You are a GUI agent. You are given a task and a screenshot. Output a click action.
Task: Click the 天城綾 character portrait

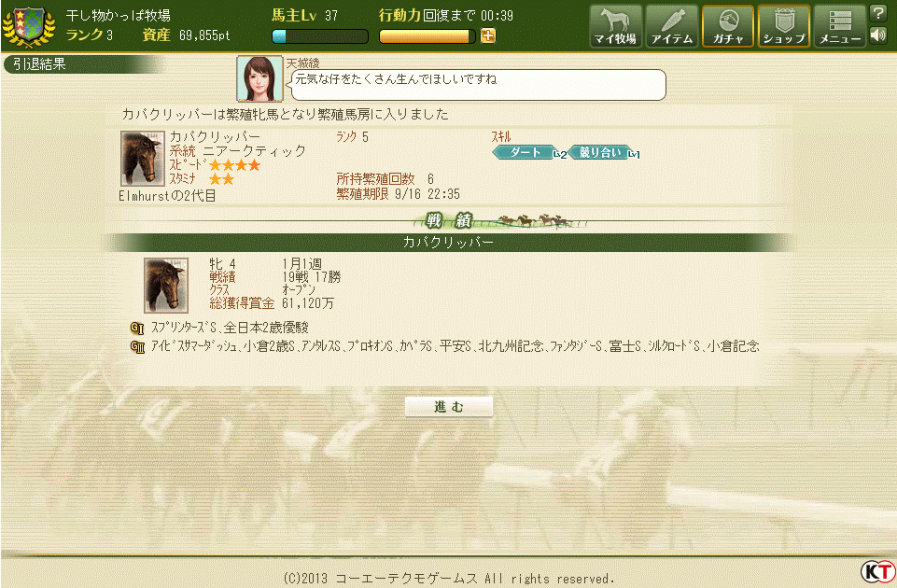259,78
